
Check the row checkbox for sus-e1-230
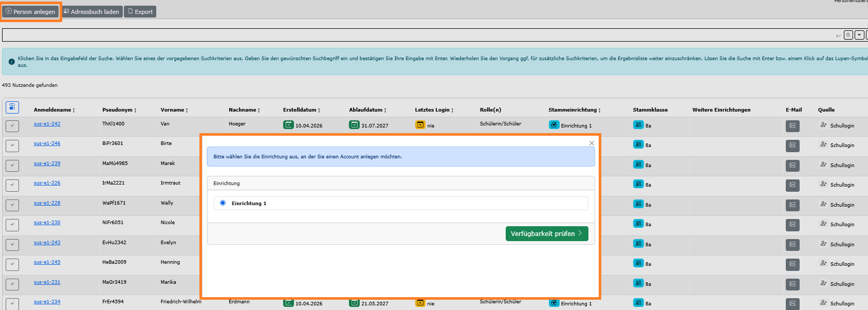12,225
